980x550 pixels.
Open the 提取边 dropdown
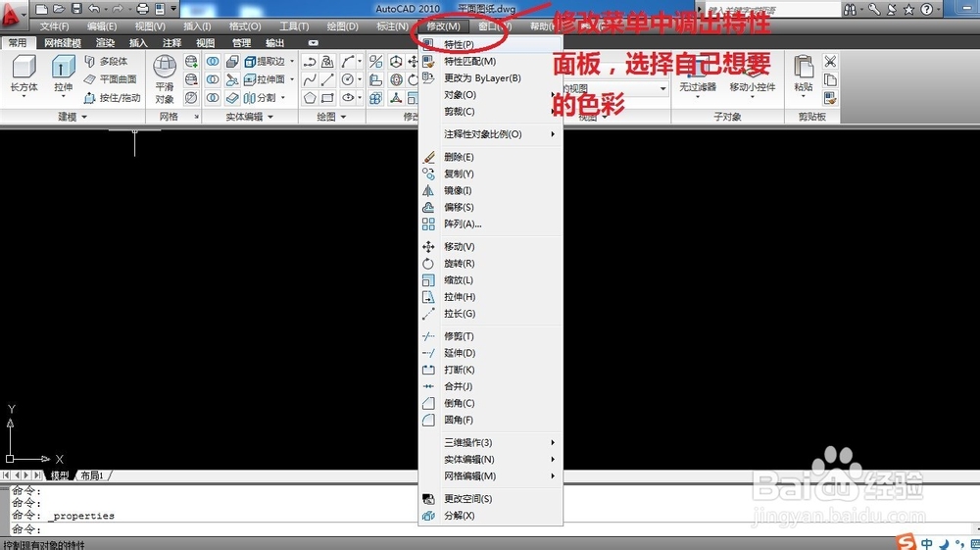[292, 61]
